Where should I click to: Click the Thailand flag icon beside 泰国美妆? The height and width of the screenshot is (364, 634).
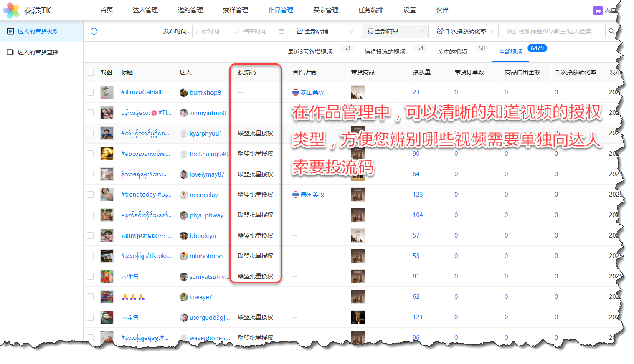(296, 92)
